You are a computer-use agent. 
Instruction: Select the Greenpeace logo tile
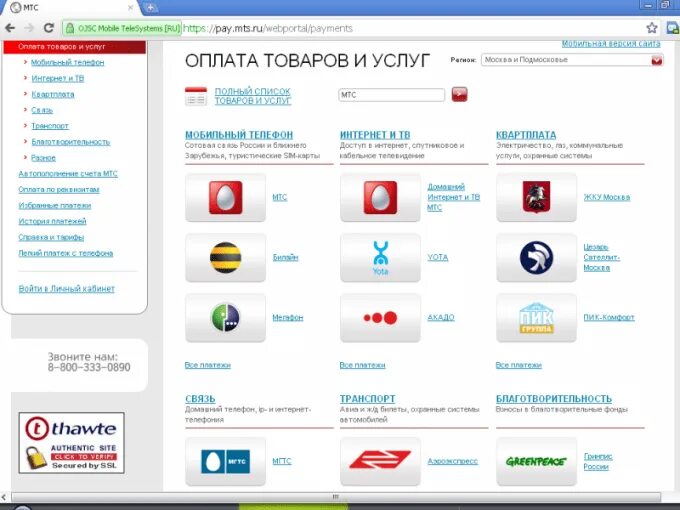pos(536,461)
